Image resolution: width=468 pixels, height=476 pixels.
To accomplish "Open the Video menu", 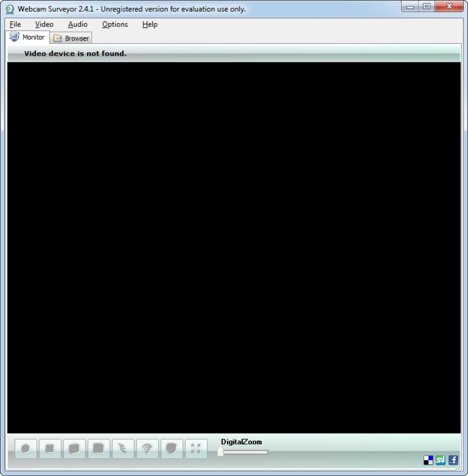I will point(45,24).
